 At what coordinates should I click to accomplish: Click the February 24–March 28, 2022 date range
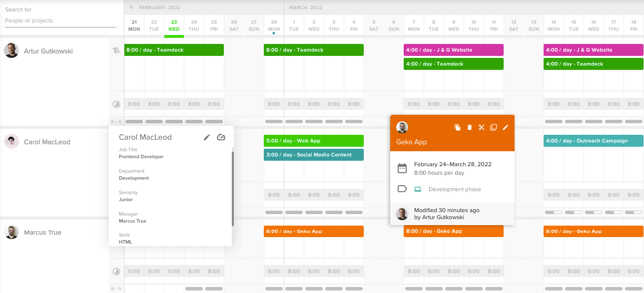453,164
